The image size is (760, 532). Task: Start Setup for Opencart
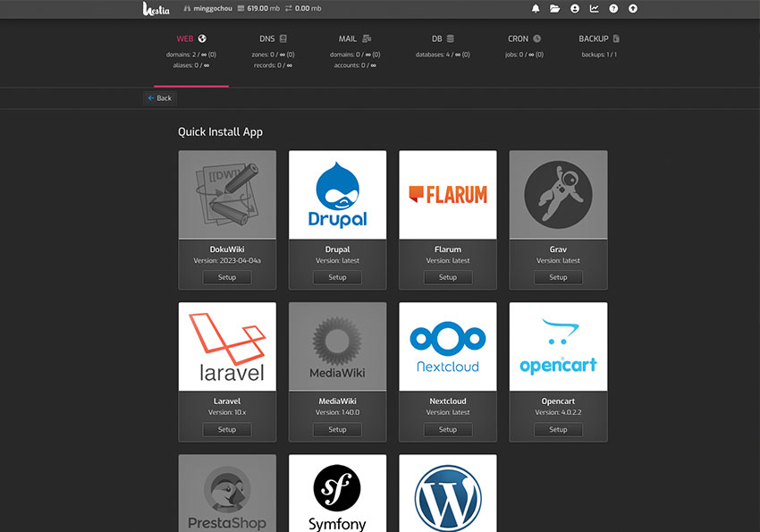(x=558, y=430)
